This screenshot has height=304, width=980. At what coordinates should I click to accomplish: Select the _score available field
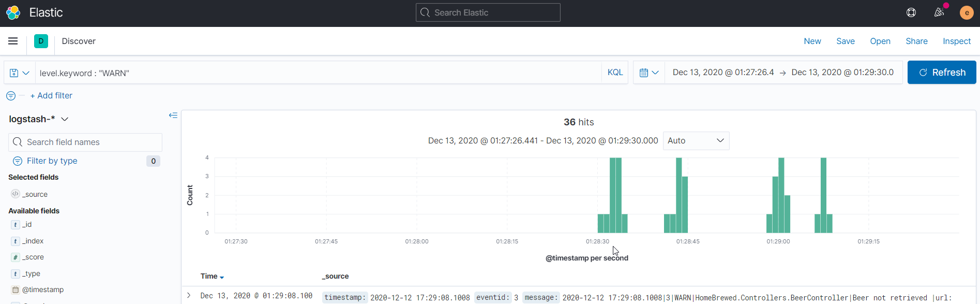point(33,257)
